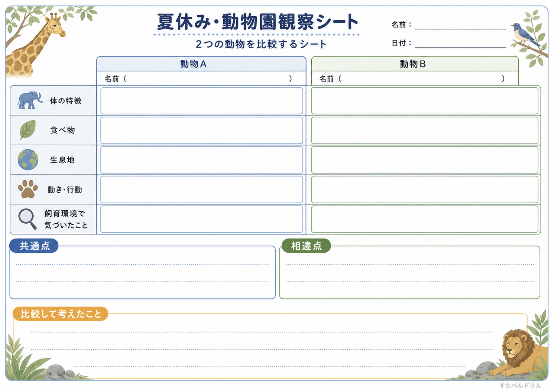Image resolution: width=554 pixels, height=392 pixels.
Task: Click the 共通点 writing area
Action: 142,273
